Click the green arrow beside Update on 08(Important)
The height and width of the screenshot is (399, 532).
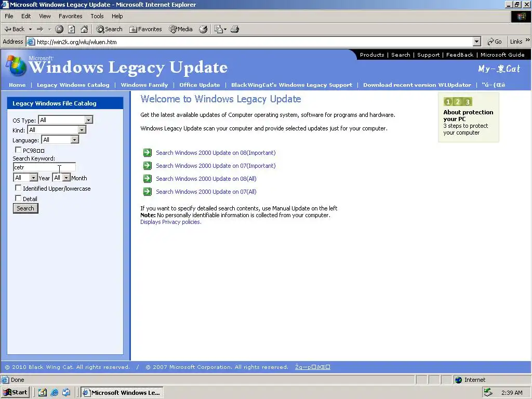pos(147,153)
